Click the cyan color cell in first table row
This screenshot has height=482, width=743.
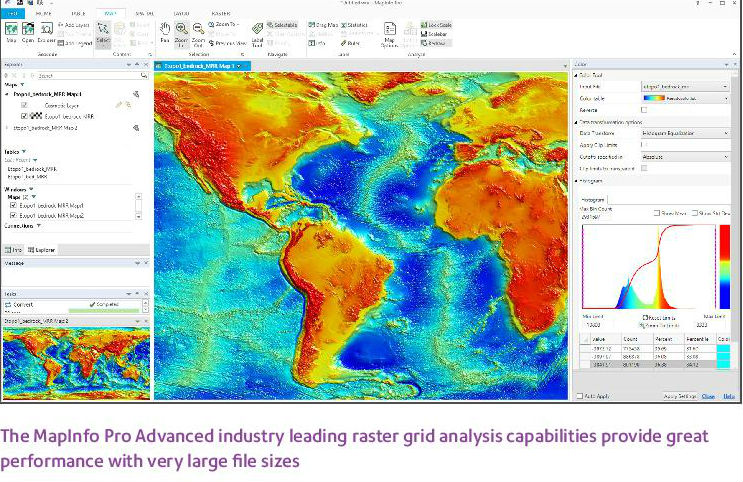pyautogui.click(x=724, y=349)
